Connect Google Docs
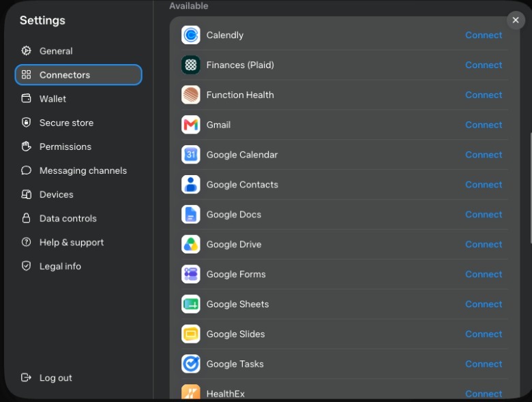The image size is (532, 402). tap(484, 214)
